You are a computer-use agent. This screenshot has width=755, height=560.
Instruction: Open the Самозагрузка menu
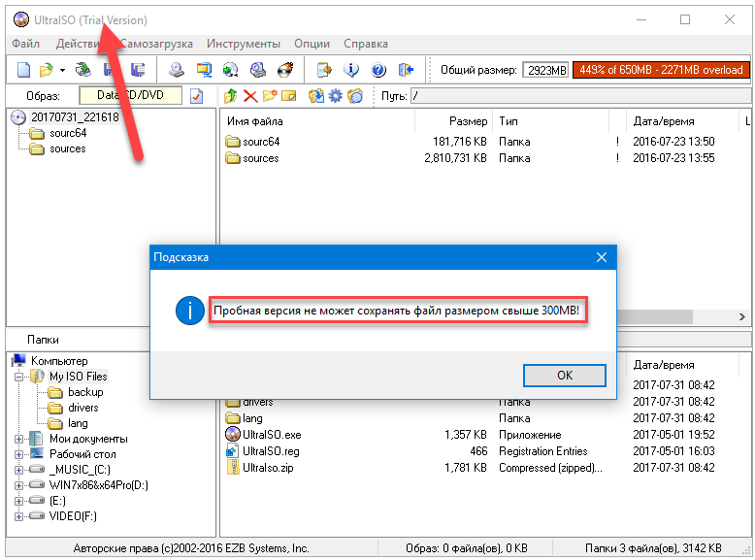tap(156, 44)
